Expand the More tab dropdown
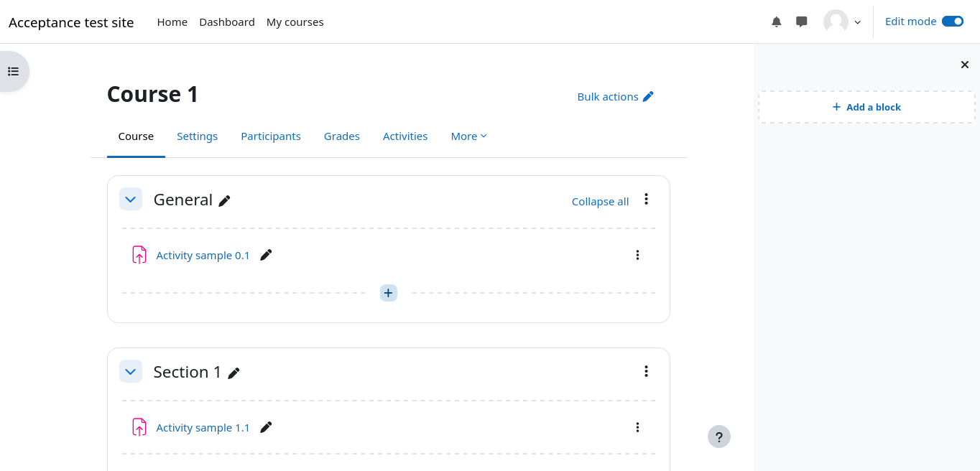Image resolution: width=980 pixels, height=471 pixels. point(468,136)
